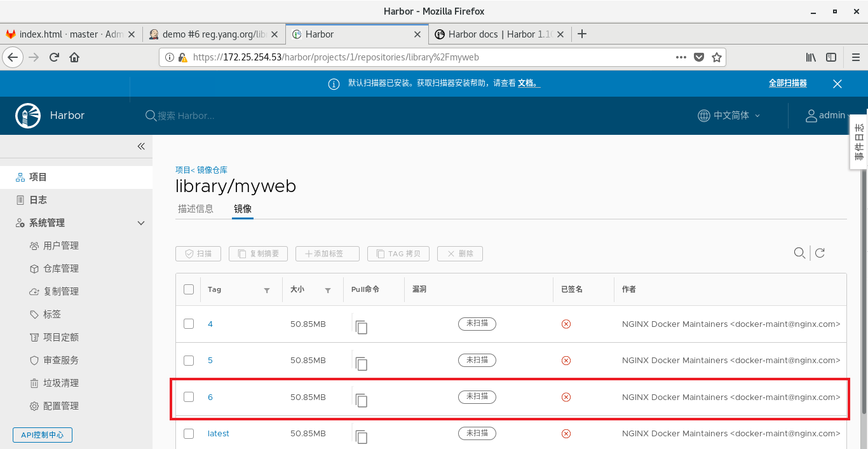The height and width of the screenshot is (449, 868).
Task: Select the 镜像 tab
Action: tap(243, 209)
